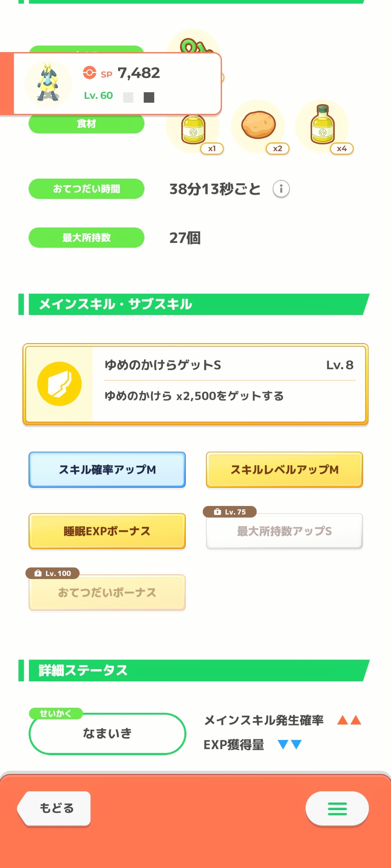Tap the locked おてつだいボーナス sub skill
The height and width of the screenshot is (868, 391).
[107, 592]
